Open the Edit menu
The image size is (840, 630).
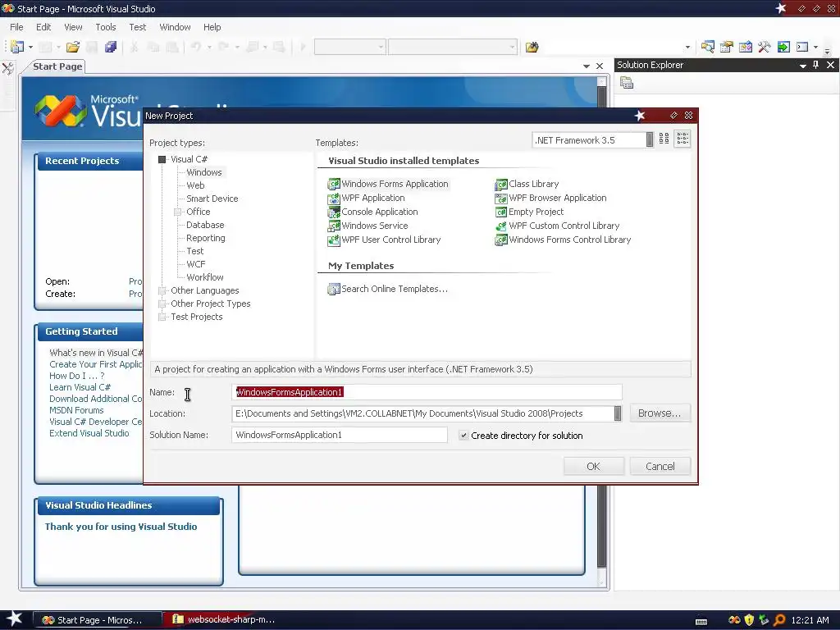click(x=43, y=27)
